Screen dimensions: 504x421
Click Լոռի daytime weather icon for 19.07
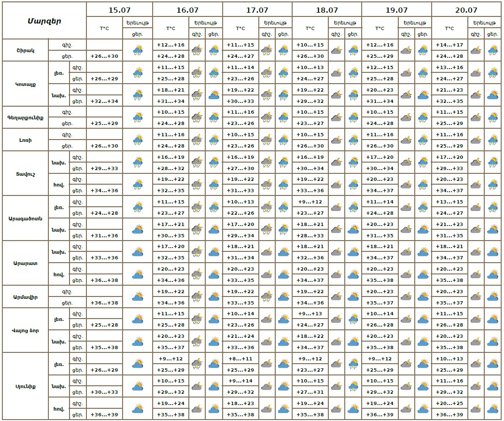[423, 140]
